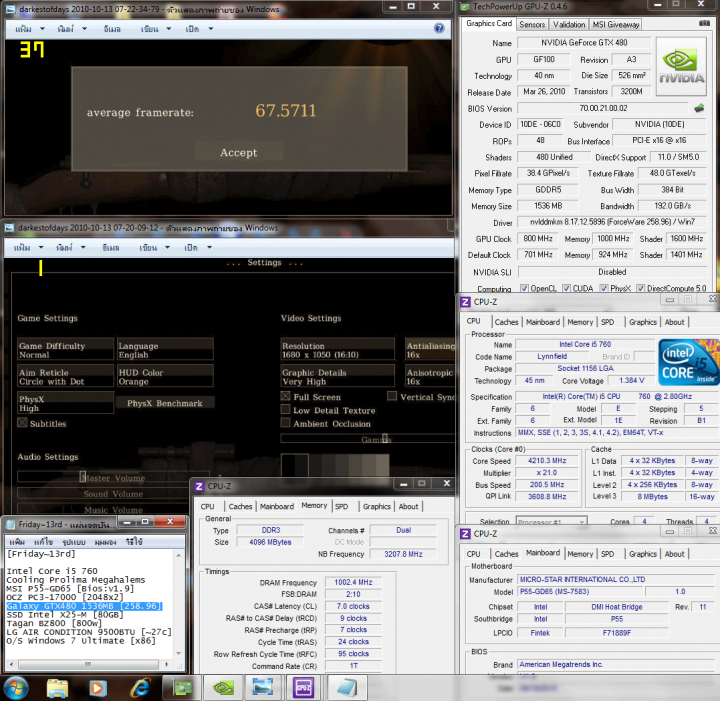The width and height of the screenshot is (720, 701).
Task: Adjust the Sound Volume slider
Action: [x=113, y=494]
